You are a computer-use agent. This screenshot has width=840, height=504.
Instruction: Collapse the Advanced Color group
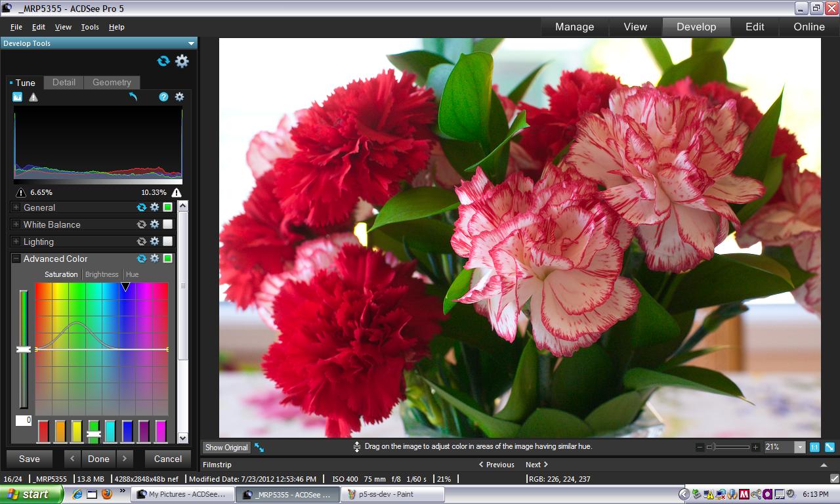(16, 259)
